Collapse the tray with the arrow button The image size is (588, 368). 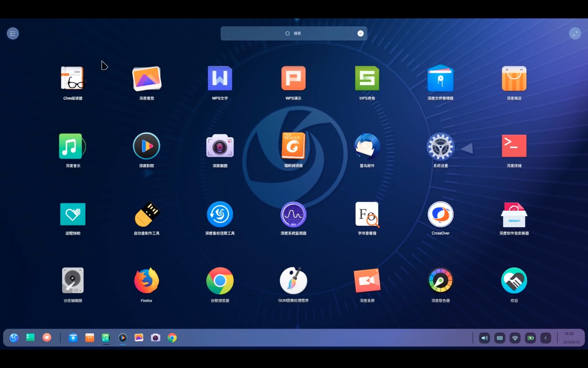[546, 338]
